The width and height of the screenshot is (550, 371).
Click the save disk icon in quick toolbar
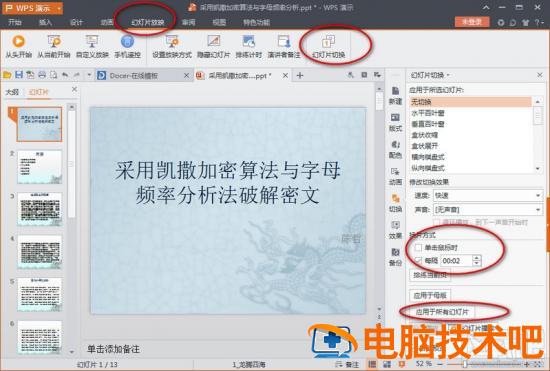(19, 75)
